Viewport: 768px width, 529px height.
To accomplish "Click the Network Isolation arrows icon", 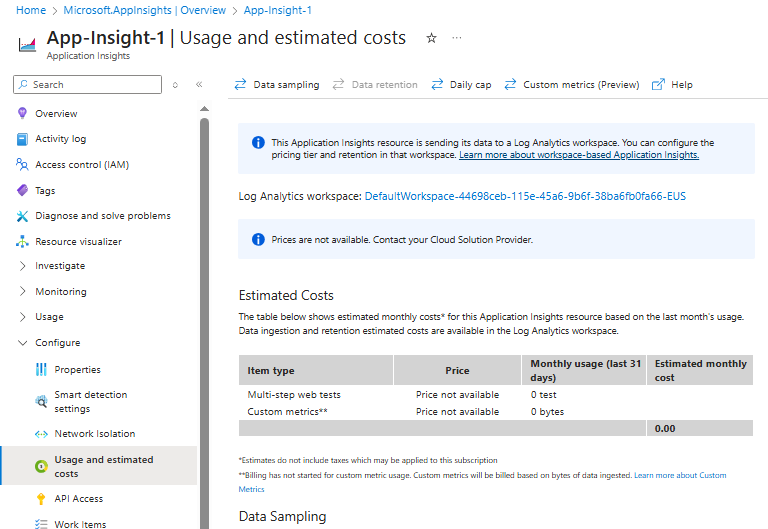I will click(41, 434).
